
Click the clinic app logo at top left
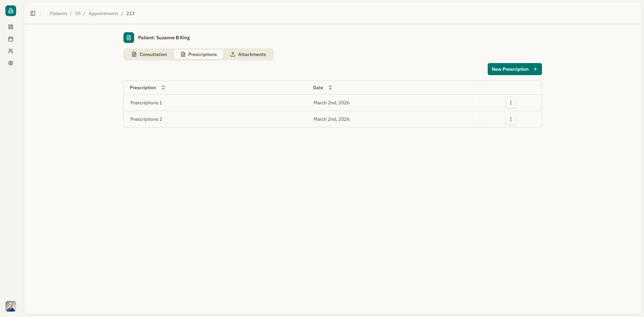click(11, 10)
